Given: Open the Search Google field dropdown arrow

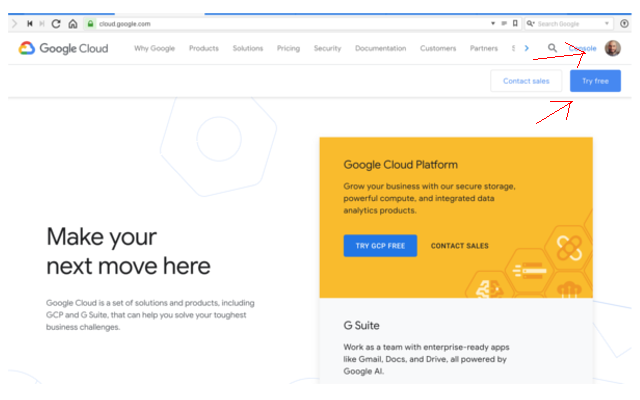Looking at the screenshot, I should 607,24.
